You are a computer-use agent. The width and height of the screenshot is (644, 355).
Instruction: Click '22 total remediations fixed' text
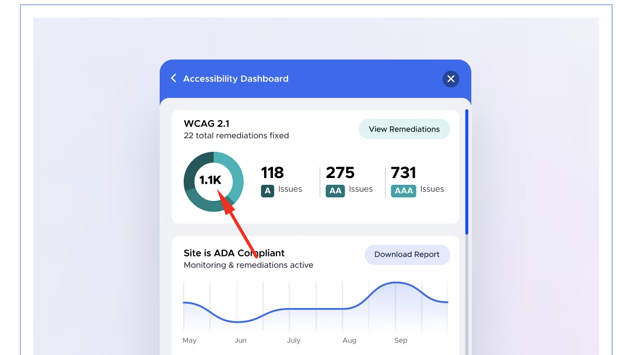point(236,136)
